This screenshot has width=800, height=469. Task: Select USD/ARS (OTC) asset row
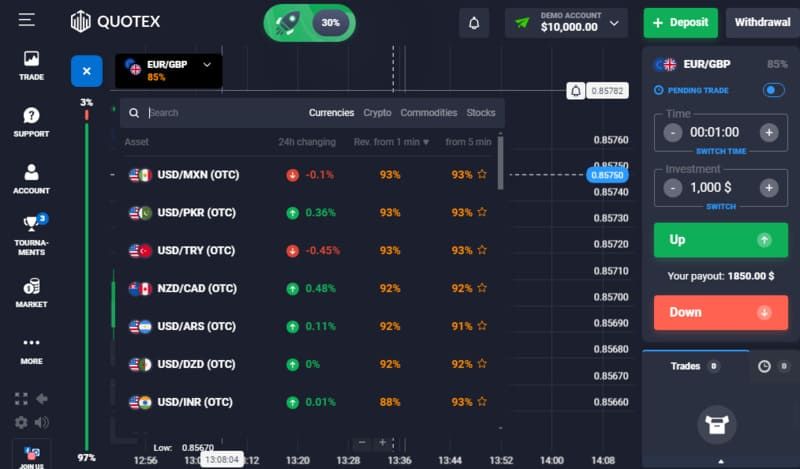tap(309, 326)
